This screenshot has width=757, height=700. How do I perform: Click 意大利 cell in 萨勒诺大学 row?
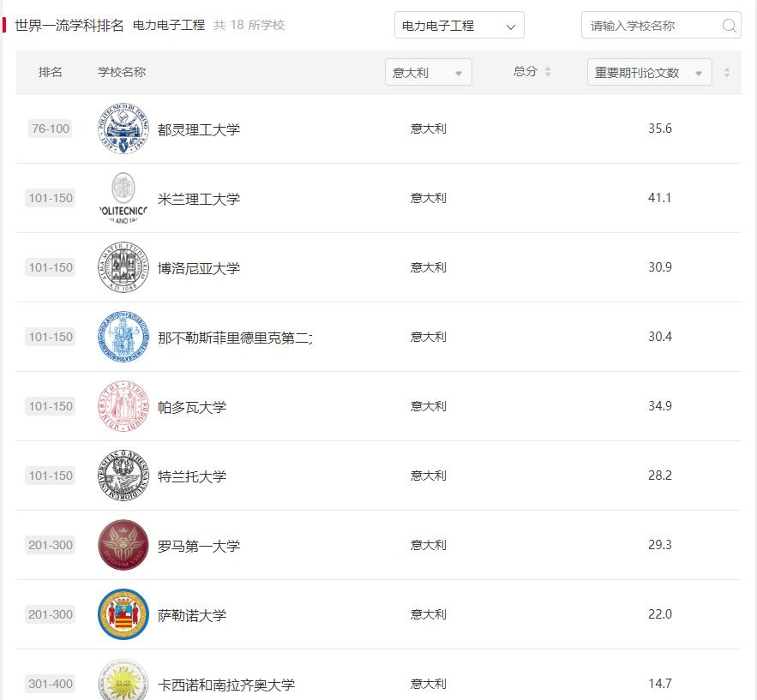point(429,614)
